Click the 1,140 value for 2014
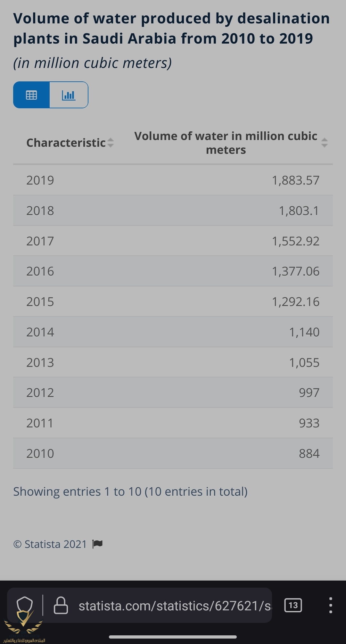This screenshot has width=346, height=644. (304, 332)
